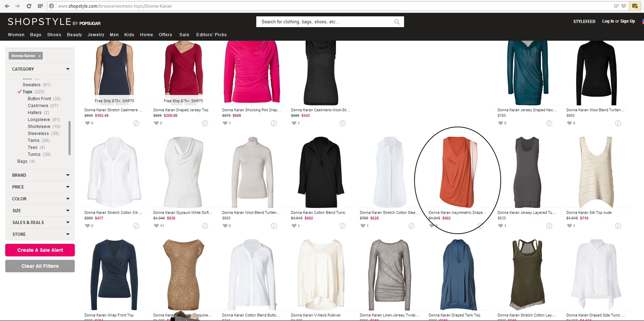This screenshot has height=321, width=644.
Task: Expand the BRAND filter
Action: pos(40,175)
